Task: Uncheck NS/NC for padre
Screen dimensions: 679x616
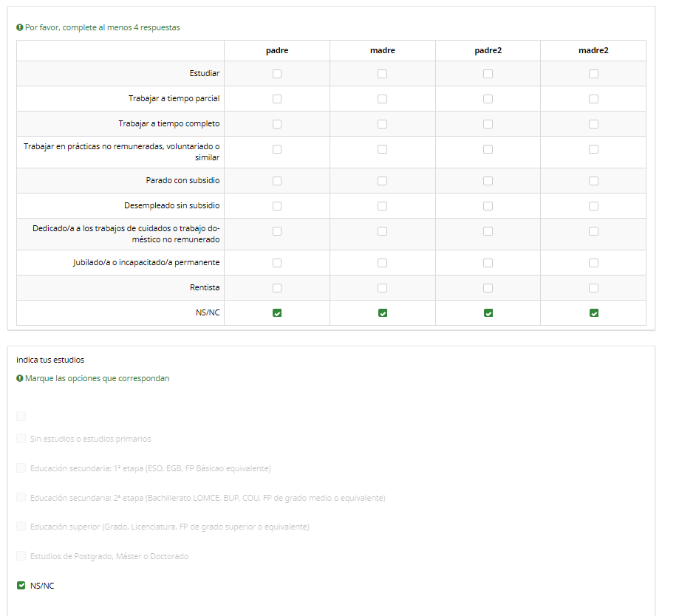Action: (277, 313)
